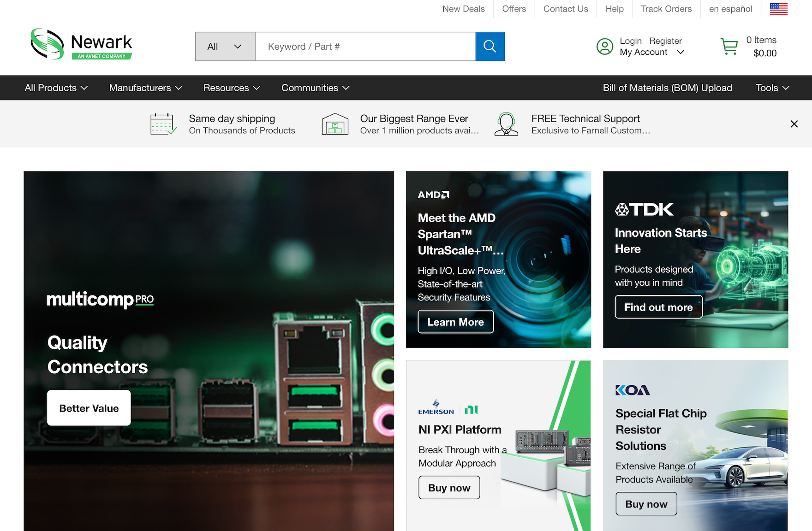Click Buy now on KOA resistor card

point(646,504)
